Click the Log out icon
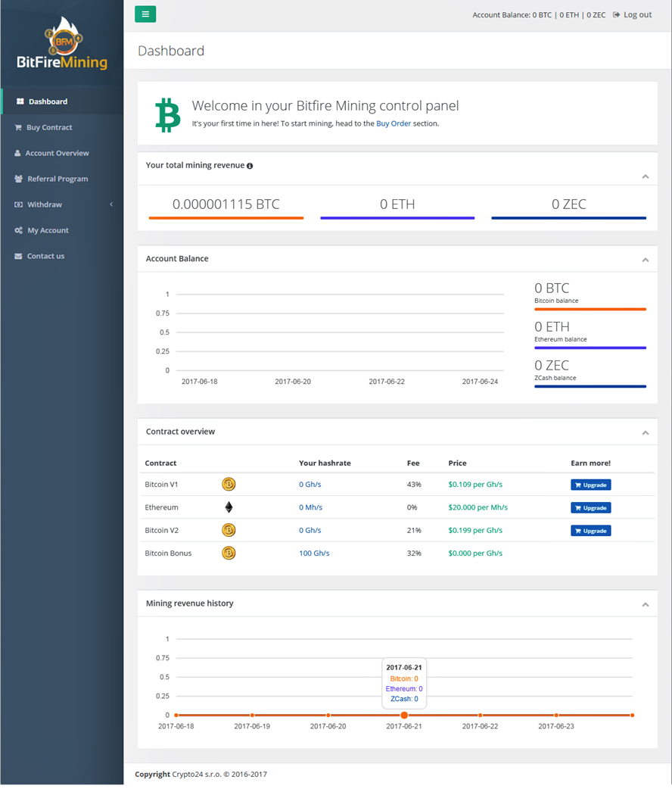The width and height of the screenshot is (672, 789). pyautogui.click(x=616, y=14)
